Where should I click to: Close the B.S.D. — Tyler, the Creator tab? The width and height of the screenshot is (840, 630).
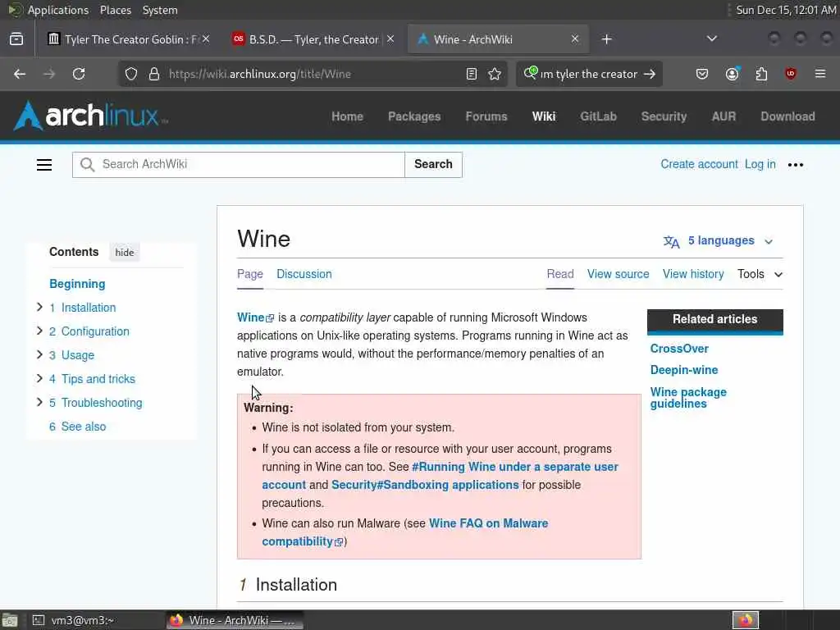pos(390,39)
